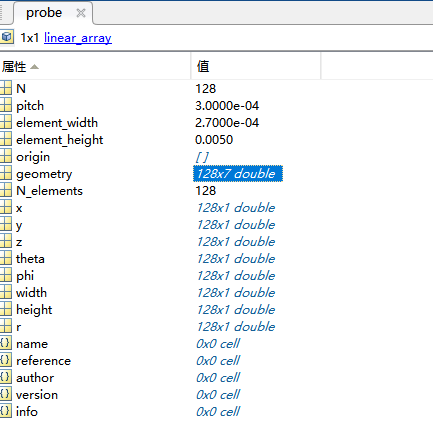
Task: Select the version property name
Action: (x=37, y=395)
